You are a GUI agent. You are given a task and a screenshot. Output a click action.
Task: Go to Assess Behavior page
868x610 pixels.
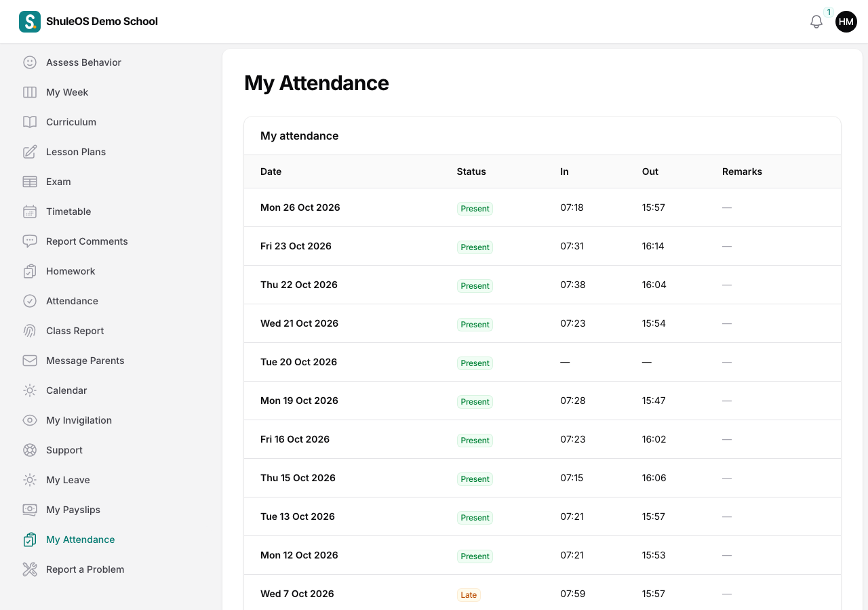click(83, 62)
